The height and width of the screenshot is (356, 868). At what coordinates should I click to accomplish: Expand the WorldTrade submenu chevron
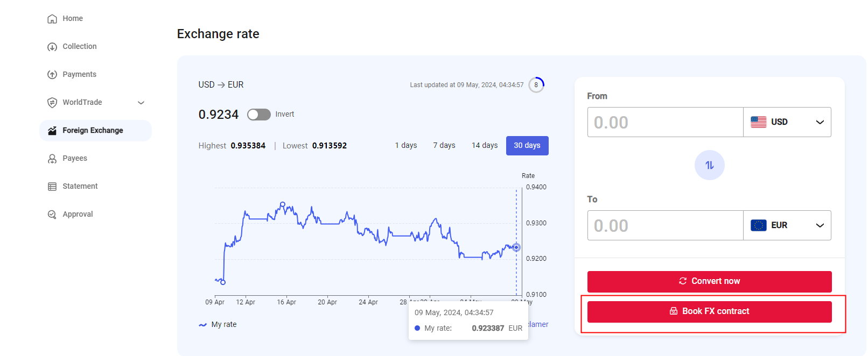(x=141, y=103)
